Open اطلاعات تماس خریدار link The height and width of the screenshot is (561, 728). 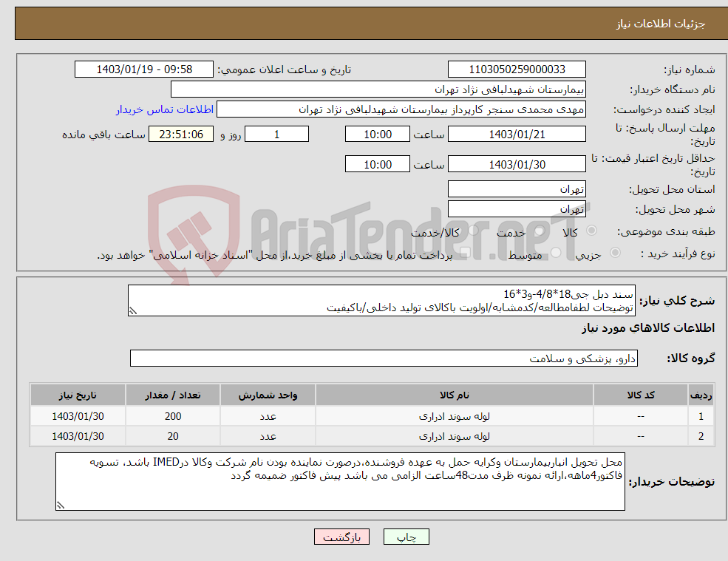(x=164, y=109)
